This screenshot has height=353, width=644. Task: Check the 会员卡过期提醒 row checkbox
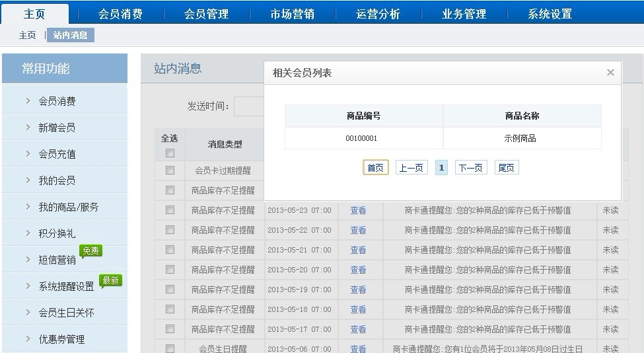[x=170, y=171]
